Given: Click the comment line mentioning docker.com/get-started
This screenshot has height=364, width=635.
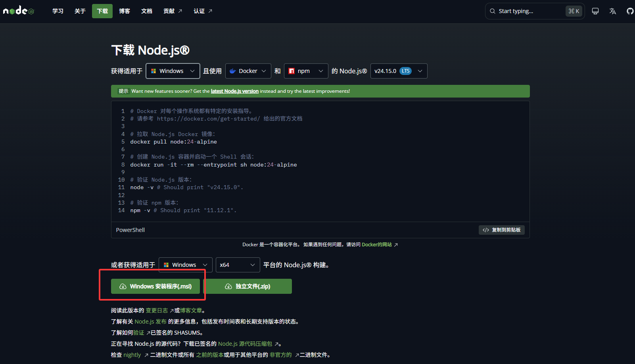Looking at the screenshot, I should [x=217, y=119].
